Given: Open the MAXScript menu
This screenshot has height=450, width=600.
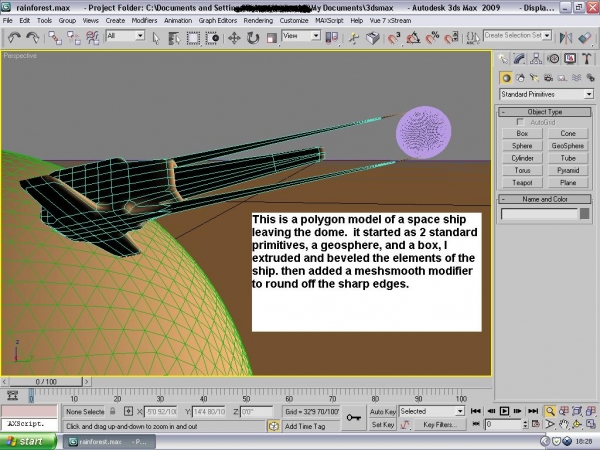Looking at the screenshot, I should coord(329,21).
